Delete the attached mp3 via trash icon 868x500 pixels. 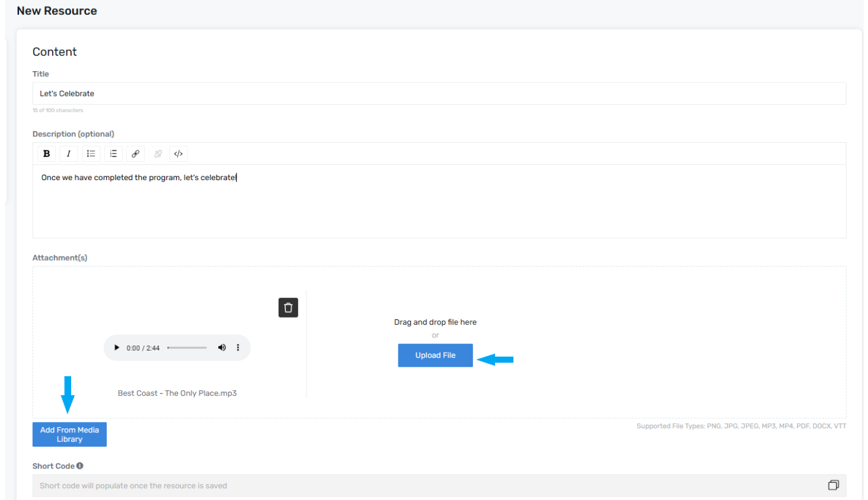288,307
